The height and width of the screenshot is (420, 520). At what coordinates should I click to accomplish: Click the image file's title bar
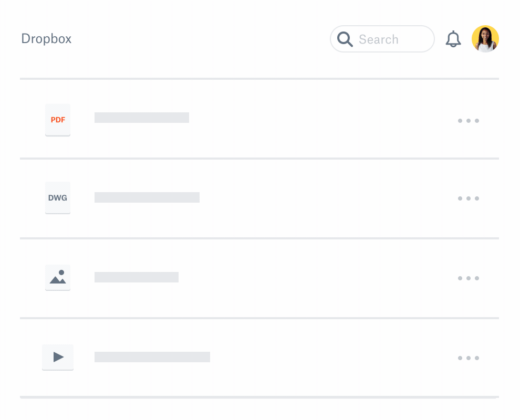pos(136,277)
